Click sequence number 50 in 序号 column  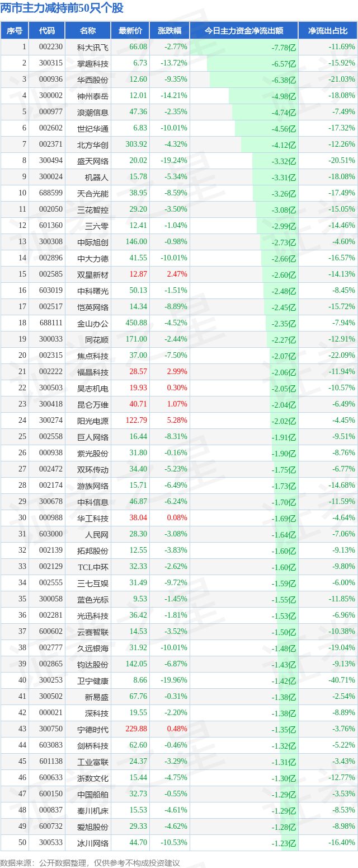coord(22,843)
